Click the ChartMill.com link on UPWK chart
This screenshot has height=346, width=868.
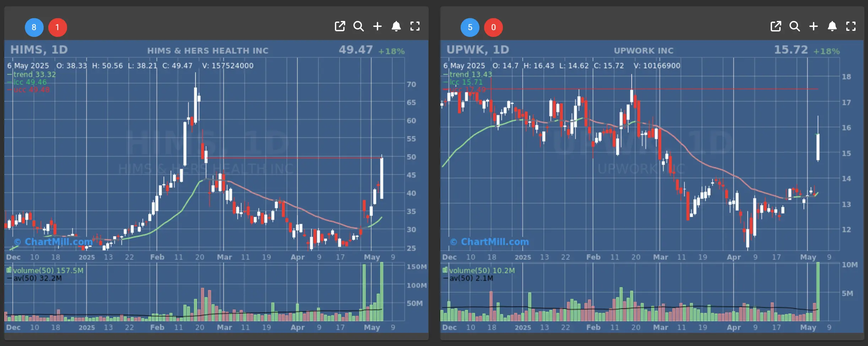pyautogui.click(x=489, y=242)
